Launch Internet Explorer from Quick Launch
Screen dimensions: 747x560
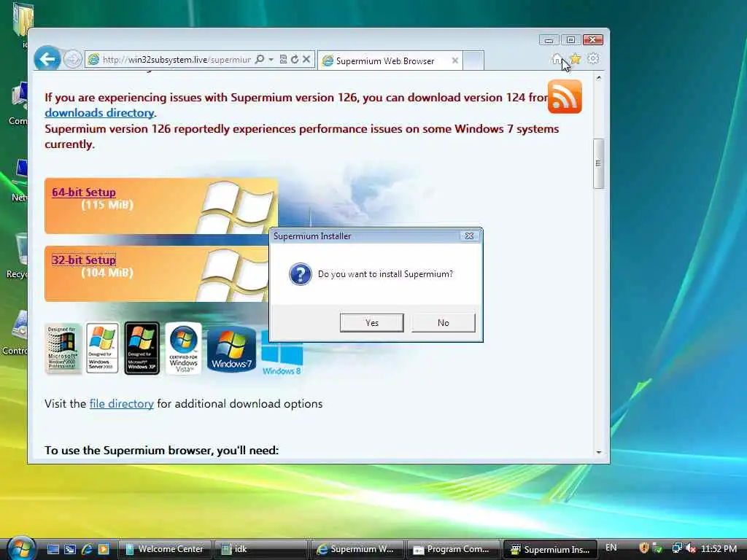click(87, 550)
